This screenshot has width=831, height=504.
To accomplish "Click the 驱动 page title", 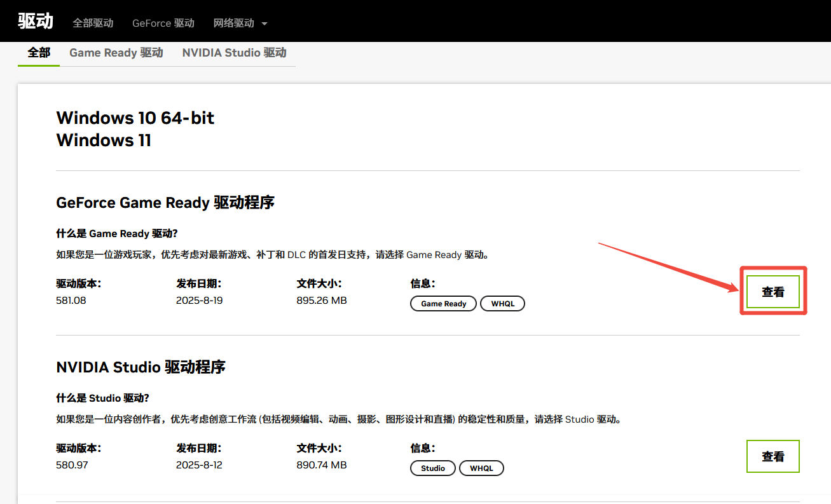I will 36,21.
